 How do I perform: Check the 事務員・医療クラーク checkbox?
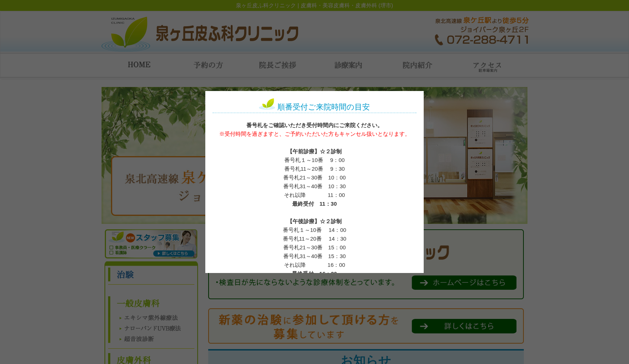click(x=111, y=247)
